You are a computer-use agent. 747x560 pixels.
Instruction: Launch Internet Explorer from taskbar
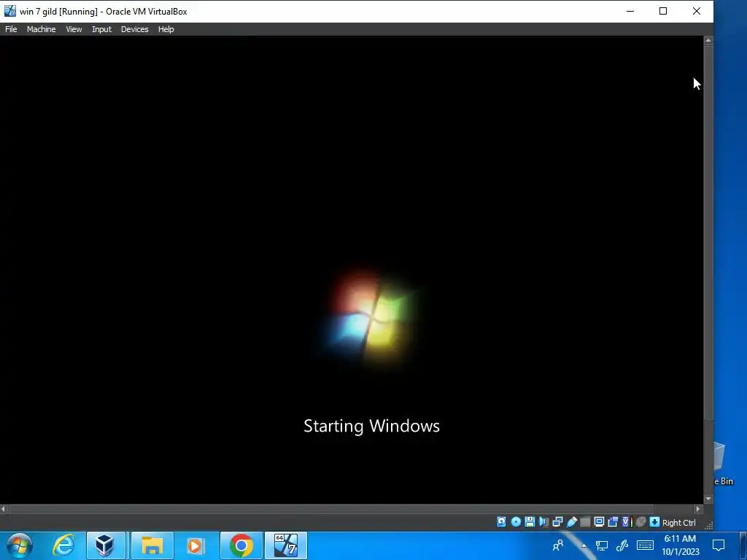63,545
